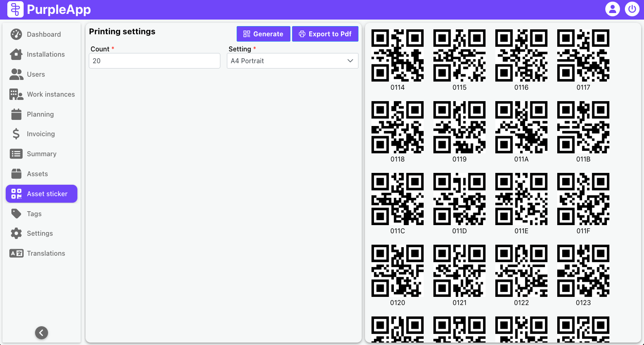Select QR code 0120
Image resolution: width=644 pixels, height=345 pixels.
coord(398,271)
